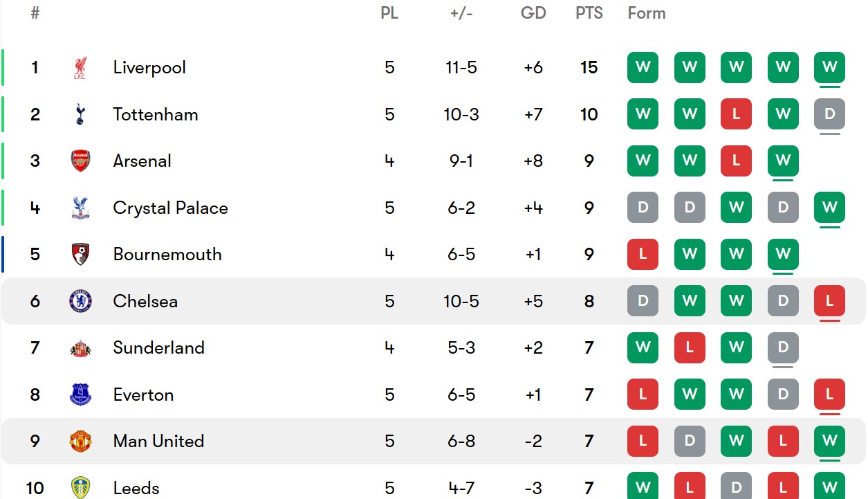Click the Crystal Palace club crest

click(x=80, y=208)
